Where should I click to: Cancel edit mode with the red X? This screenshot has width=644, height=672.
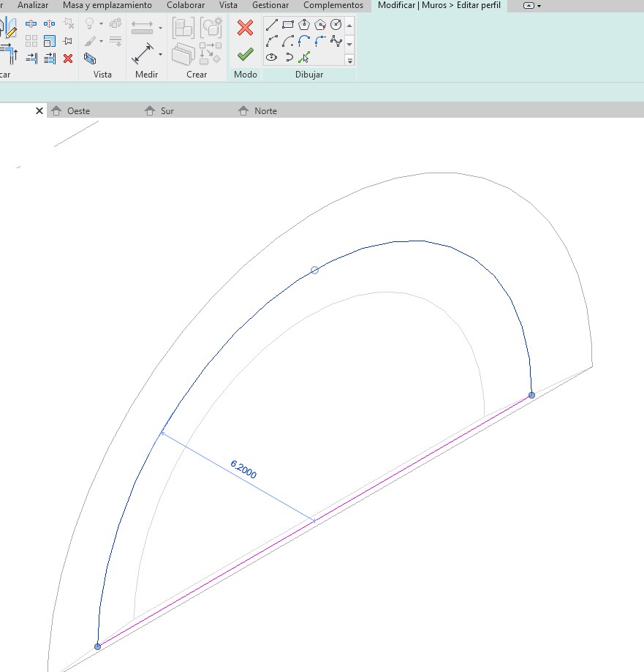coord(245,28)
